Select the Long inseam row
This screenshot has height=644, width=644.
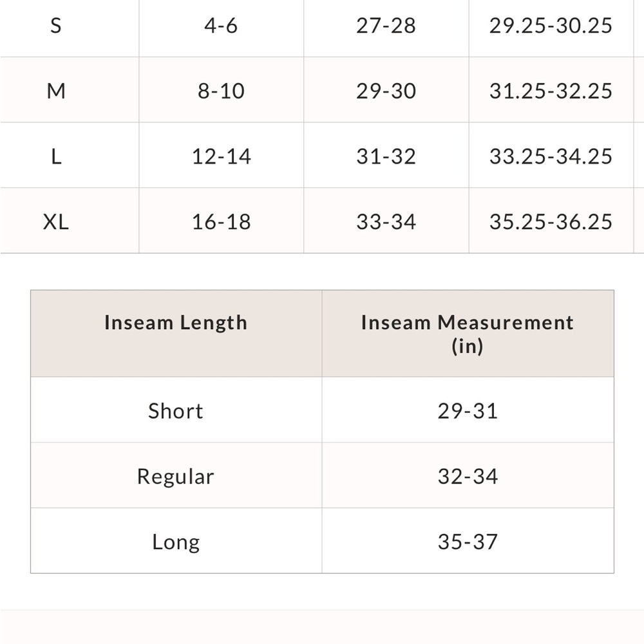coord(323,541)
